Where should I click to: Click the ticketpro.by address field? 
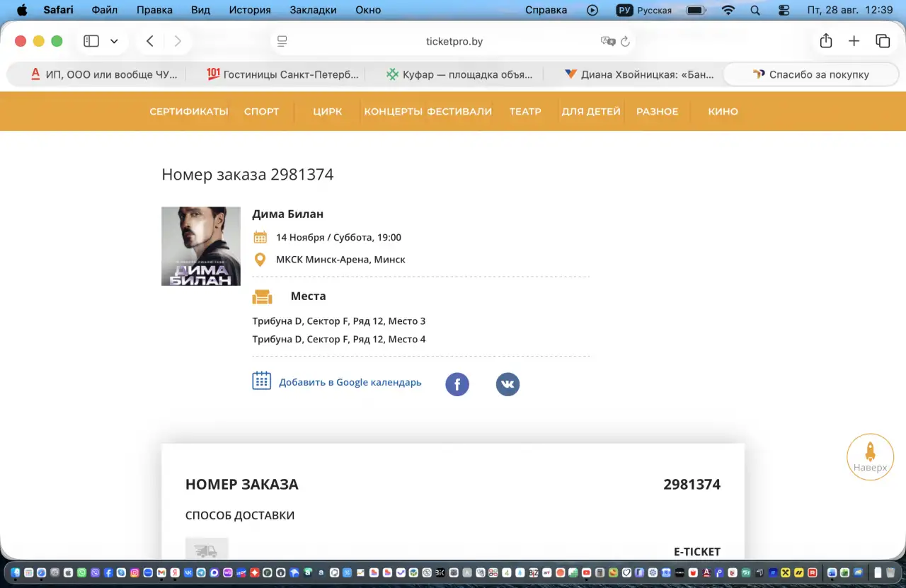[x=453, y=41]
